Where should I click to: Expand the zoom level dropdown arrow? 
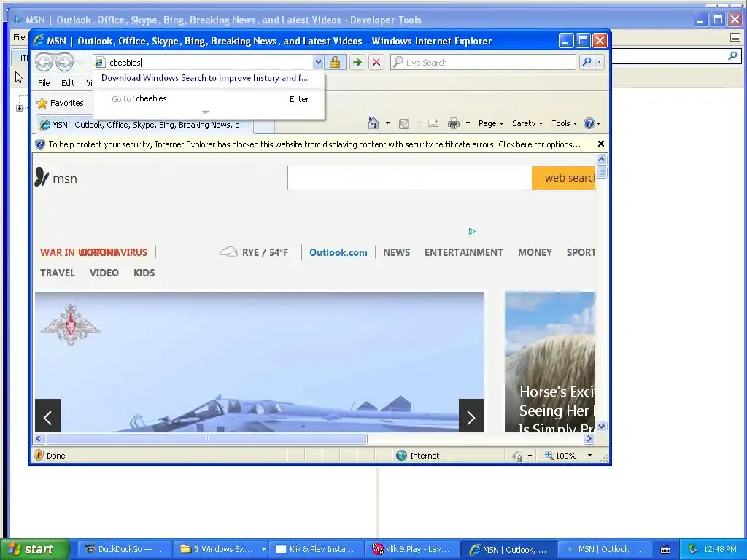click(589, 456)
